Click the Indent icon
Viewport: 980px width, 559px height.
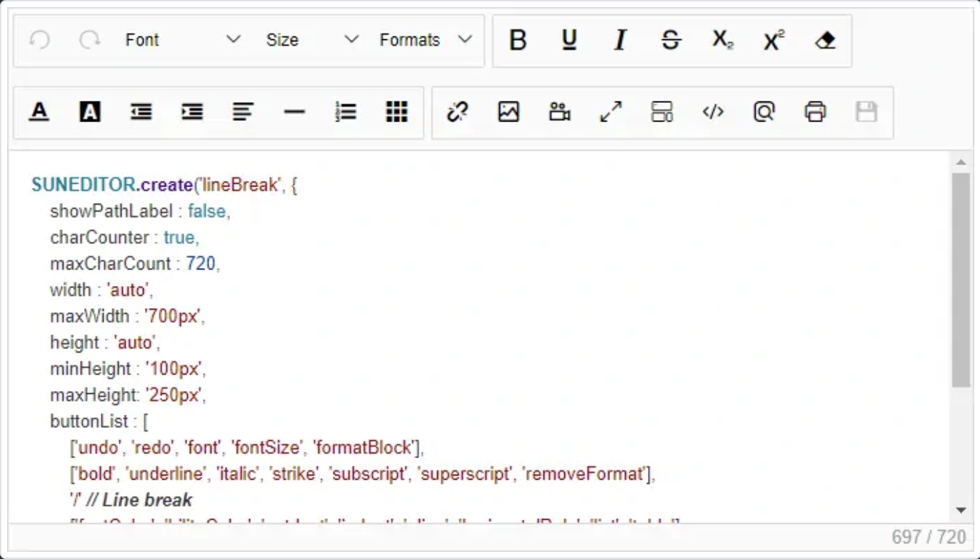[192, 112]
